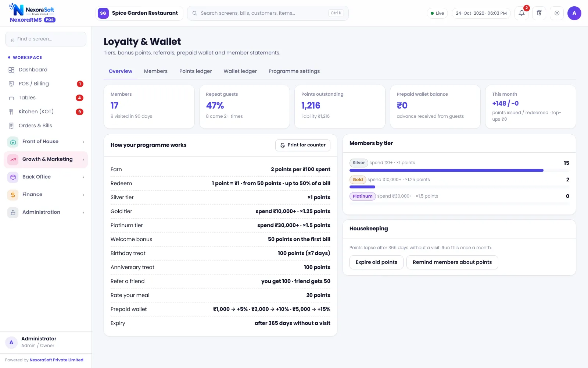Viewport: 588px width, 368px height.
Task: Switch to the Members tab
Action: 156,71
